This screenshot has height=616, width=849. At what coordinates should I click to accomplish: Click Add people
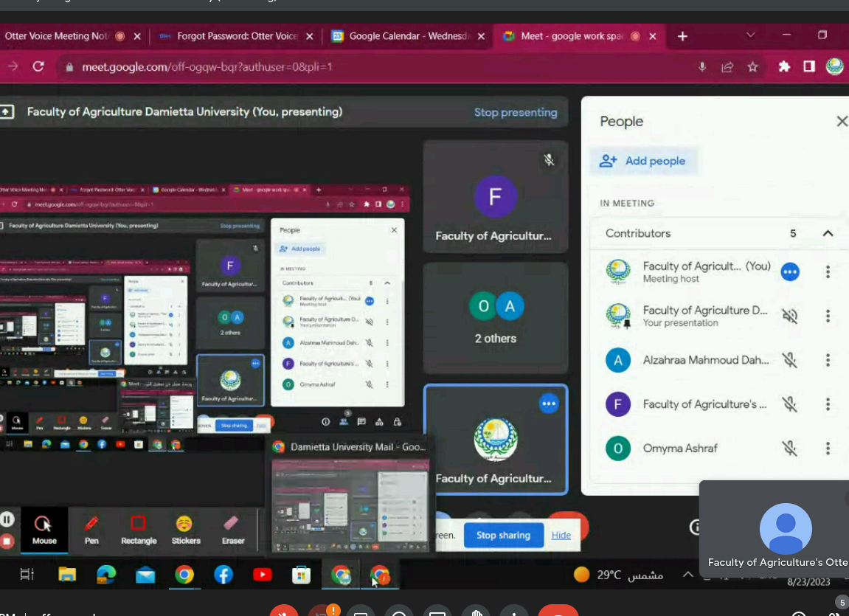(642, 161)
